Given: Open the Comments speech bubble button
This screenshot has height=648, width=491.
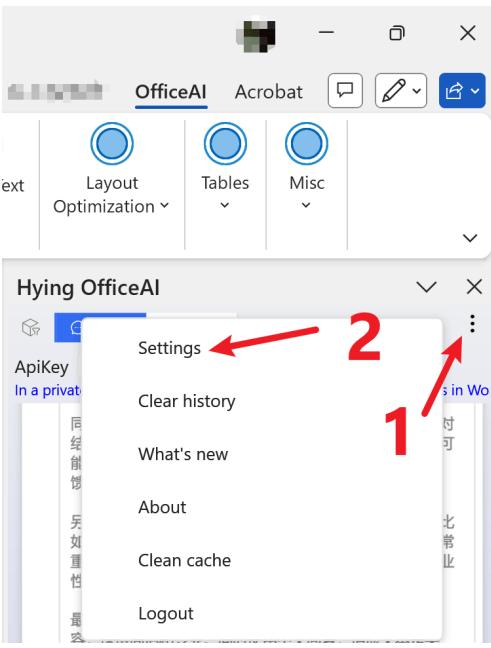Looking at the screenshot, I should 345,91.
